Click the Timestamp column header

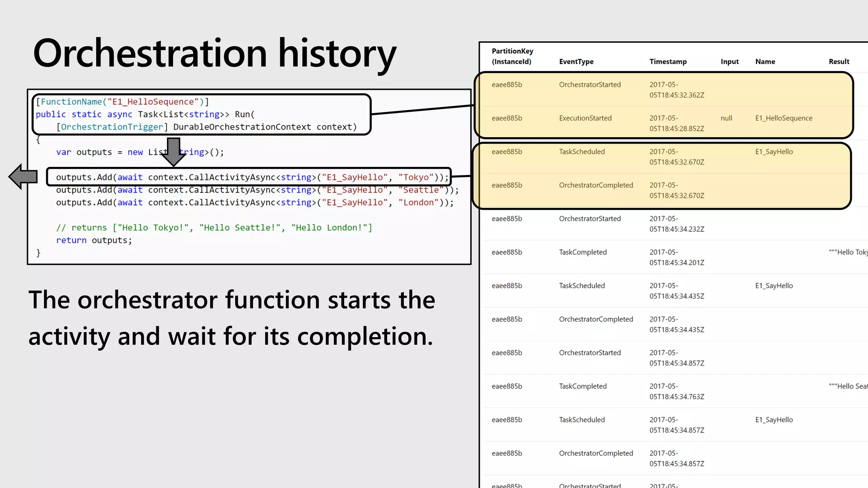[668, 61]
